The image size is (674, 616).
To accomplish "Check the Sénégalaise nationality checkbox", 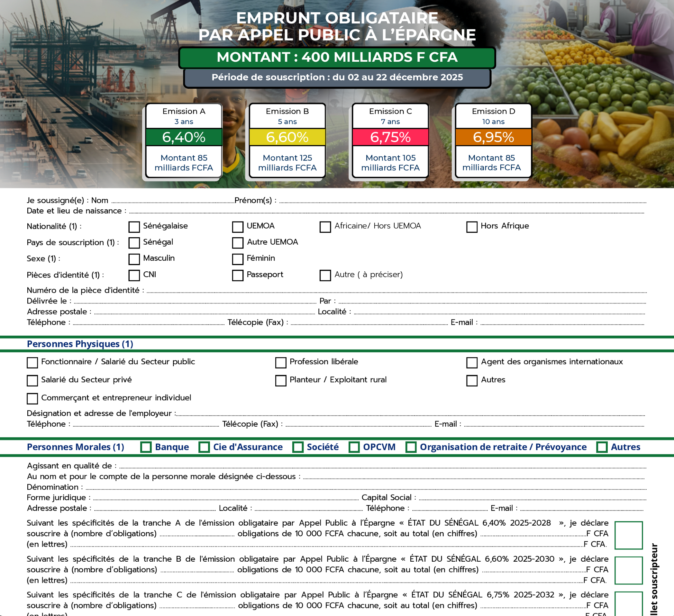I will pos(134,227).
